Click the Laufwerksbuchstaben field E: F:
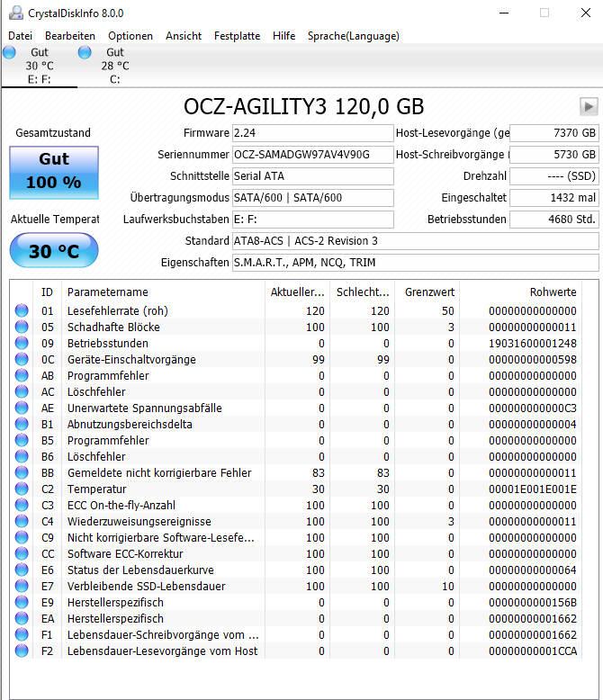Screen dimensions: 603x700 click(312, 220)
